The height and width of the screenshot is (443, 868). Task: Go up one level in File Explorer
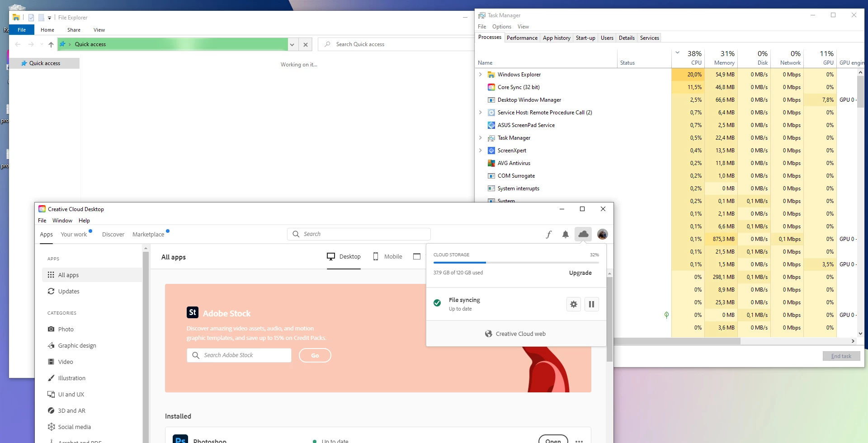[51, 44]
